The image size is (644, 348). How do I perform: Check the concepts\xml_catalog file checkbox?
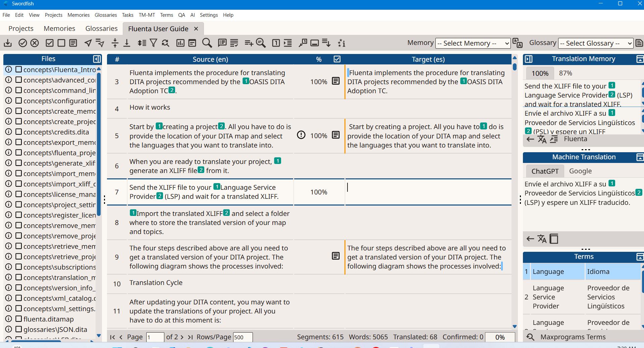click(x=19, y=298)
